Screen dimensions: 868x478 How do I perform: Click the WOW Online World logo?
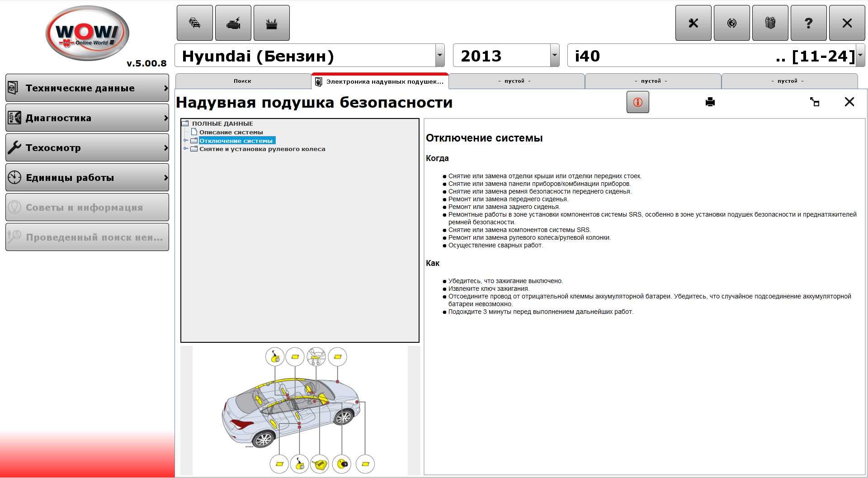pyautogui.click(x=87, y=33)
